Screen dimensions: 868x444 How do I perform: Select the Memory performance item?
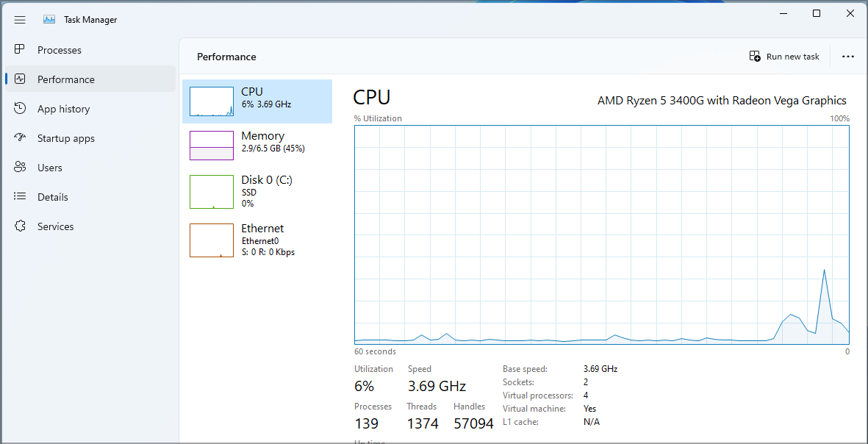pyautogui.click(x=257, y=146)
